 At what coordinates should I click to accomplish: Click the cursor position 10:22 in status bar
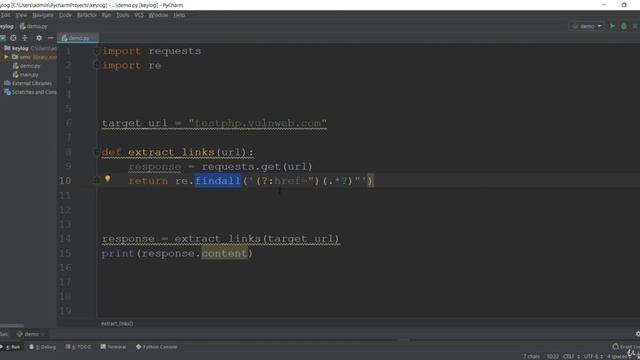pos(553,356)
